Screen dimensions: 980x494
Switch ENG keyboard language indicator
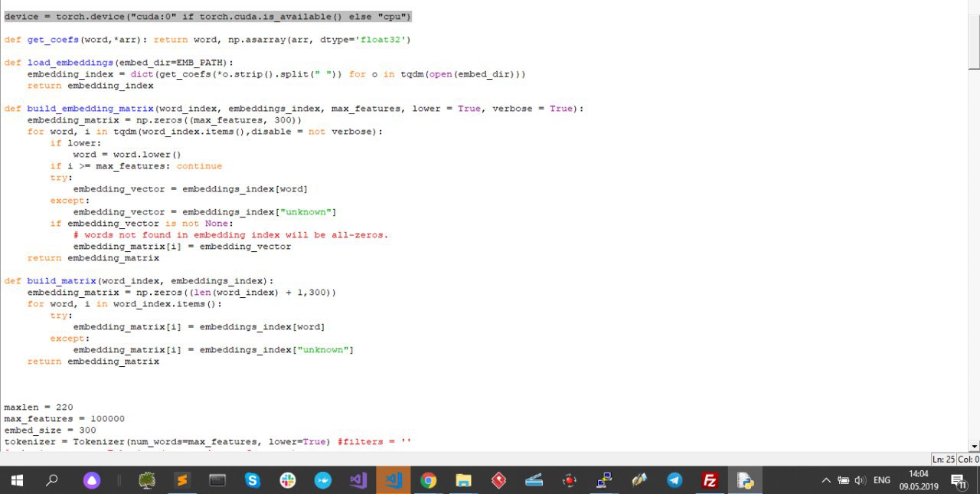click(x=882, y=480)
